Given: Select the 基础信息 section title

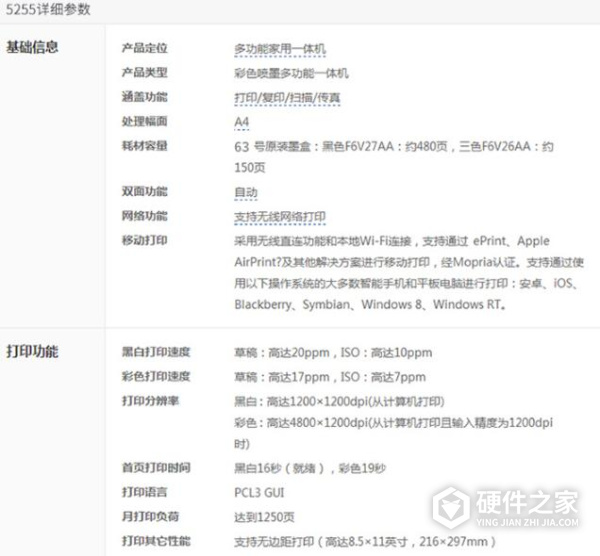Looking at the screenshot, I should pyautogui.click(x=32, y=47).
